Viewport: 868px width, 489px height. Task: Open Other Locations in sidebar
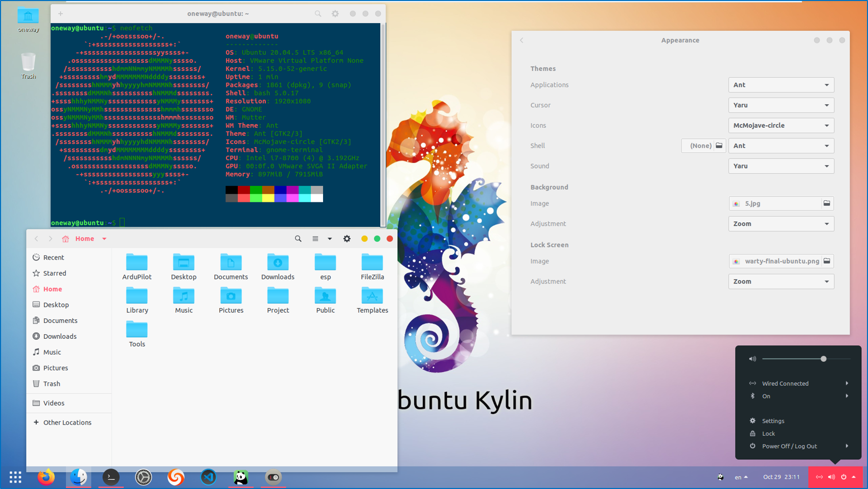pyautogui.click(x=69, y=423)
